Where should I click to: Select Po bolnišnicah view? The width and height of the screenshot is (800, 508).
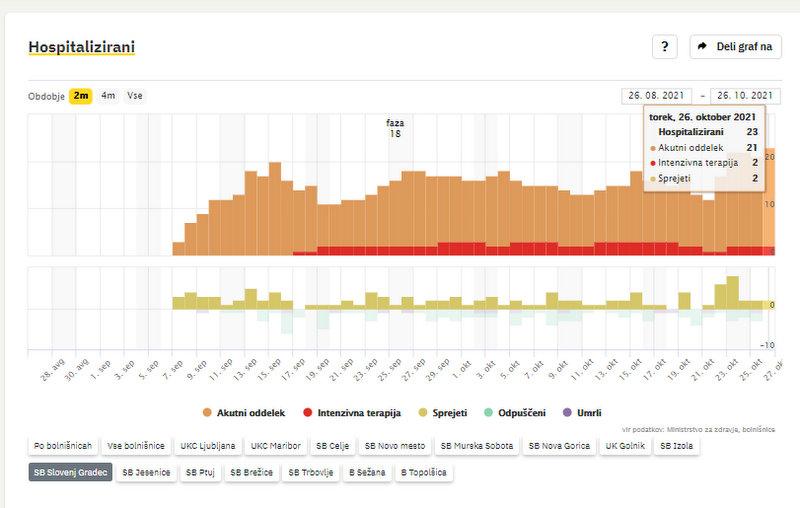tap(63, 446)
